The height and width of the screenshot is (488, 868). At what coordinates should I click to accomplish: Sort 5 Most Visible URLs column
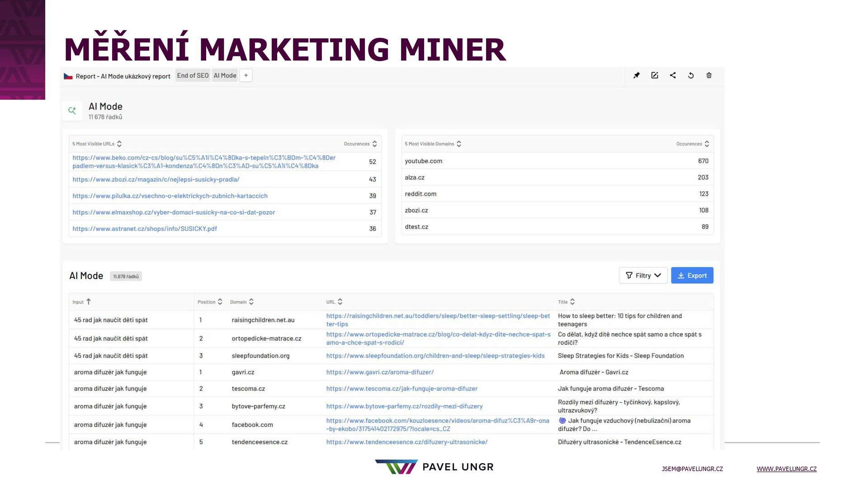point(119,144)
